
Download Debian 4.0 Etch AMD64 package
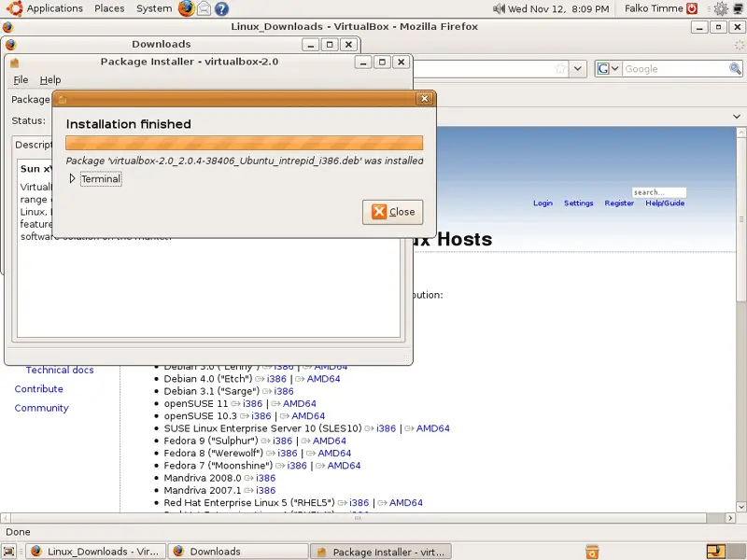point(323,379)
